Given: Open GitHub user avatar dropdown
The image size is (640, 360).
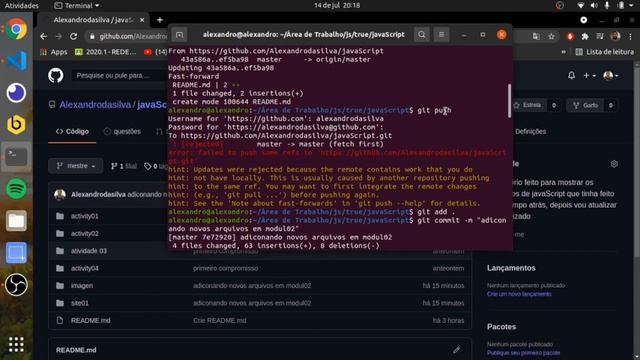Looking at the screenshot, I should coord(611,76).
